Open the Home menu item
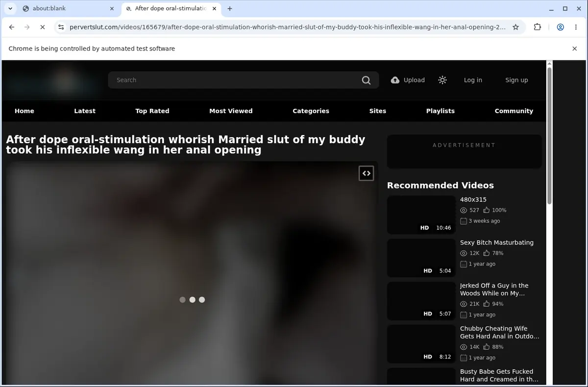The height and width of the screenshot is (387, 588). pos(24,111)
